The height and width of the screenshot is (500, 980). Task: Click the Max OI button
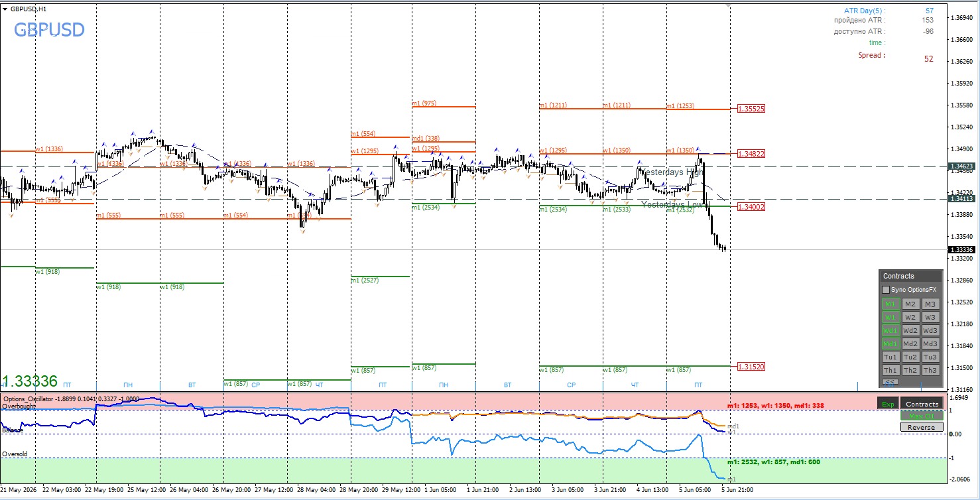pyautogui.click(x=922, y=416)
